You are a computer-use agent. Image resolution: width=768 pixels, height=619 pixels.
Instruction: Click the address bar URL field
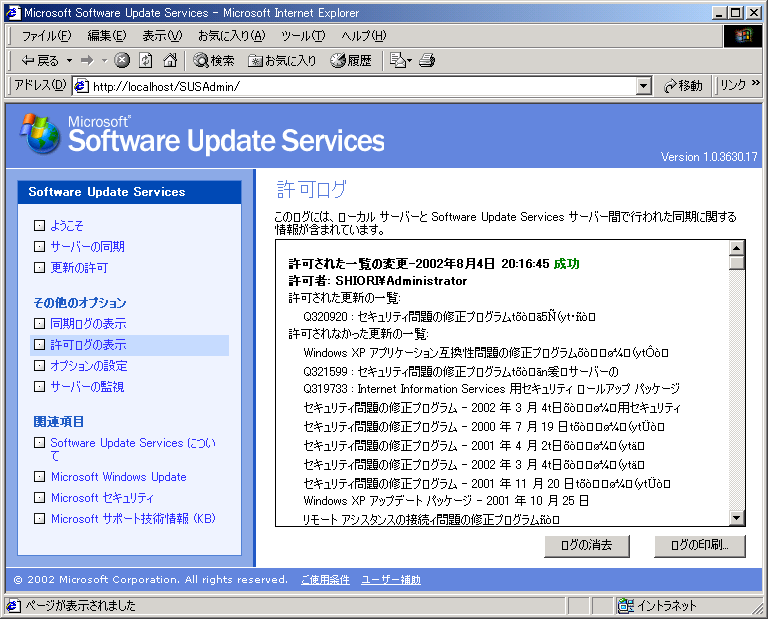pos(362,87)
